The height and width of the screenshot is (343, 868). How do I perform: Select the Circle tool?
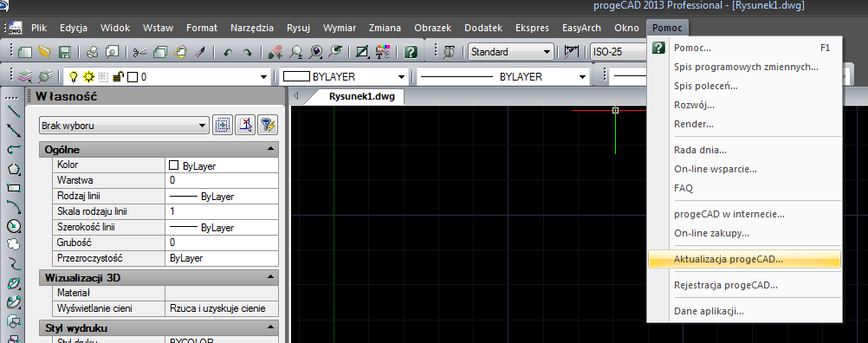[14, 226]
